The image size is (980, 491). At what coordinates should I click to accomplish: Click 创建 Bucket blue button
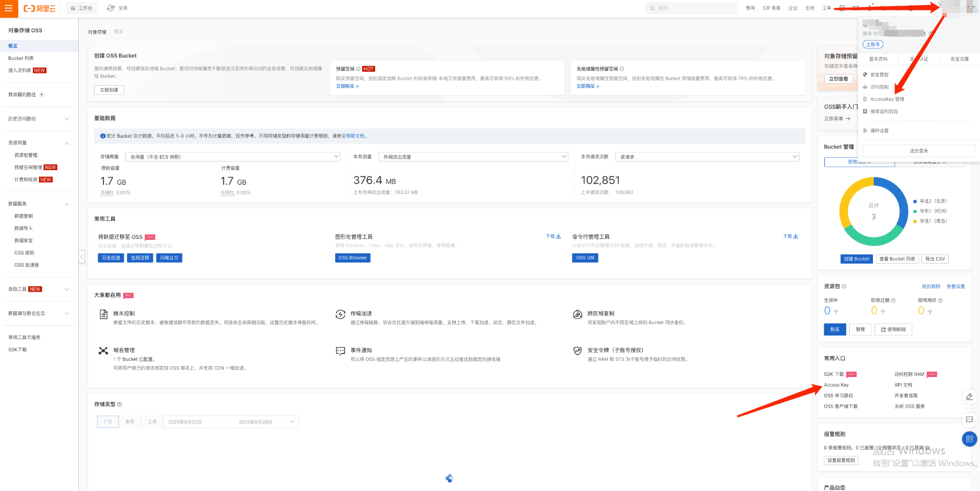856,259
